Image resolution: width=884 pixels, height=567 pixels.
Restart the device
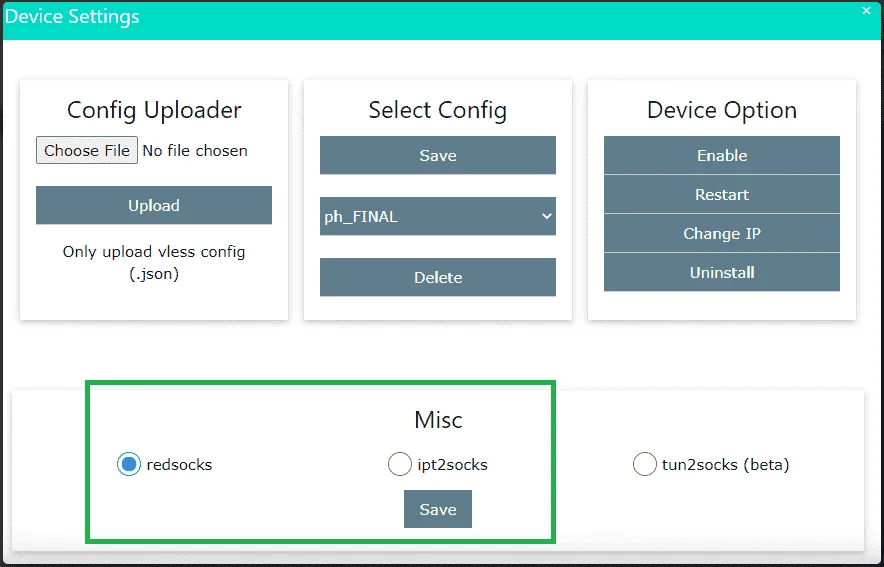(x=722, y=194)
